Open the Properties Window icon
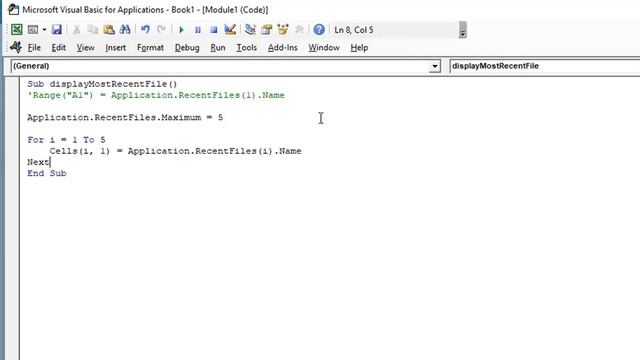Screen dimensions: 640x360 point(267,30)
